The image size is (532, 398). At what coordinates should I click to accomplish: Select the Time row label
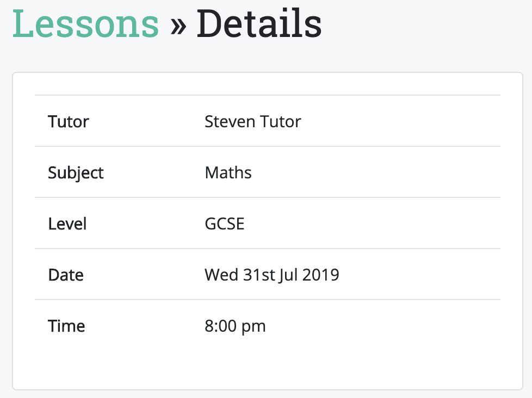(66, 326)
